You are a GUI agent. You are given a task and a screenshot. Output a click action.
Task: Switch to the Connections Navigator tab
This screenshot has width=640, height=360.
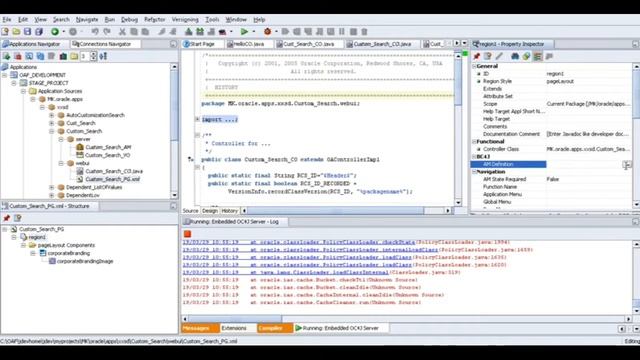105,44
